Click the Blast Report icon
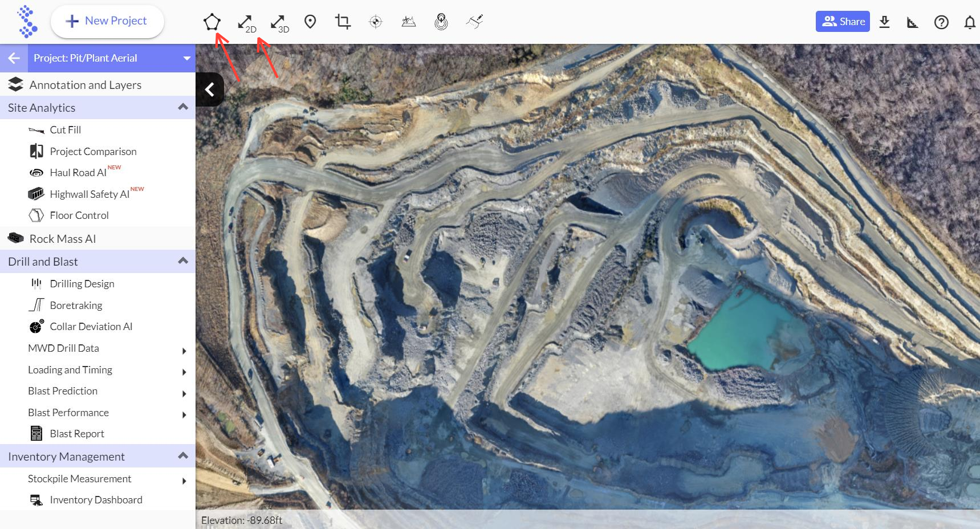This screenshot has height=529, width=980. pyautogui.click(x=36, y=433)
